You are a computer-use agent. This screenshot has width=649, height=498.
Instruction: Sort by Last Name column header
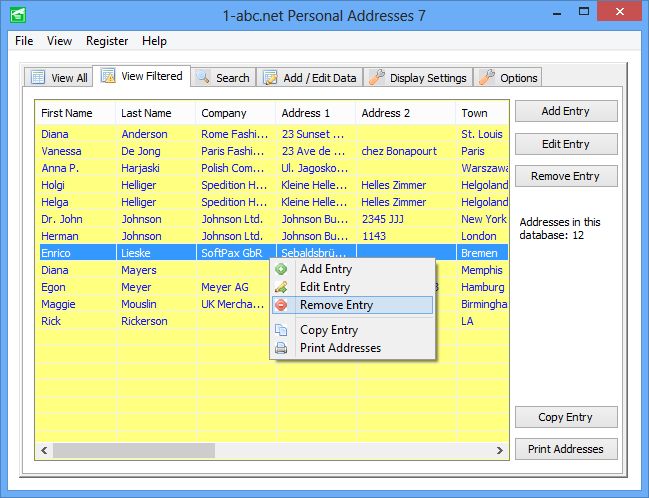pos(147,113)
